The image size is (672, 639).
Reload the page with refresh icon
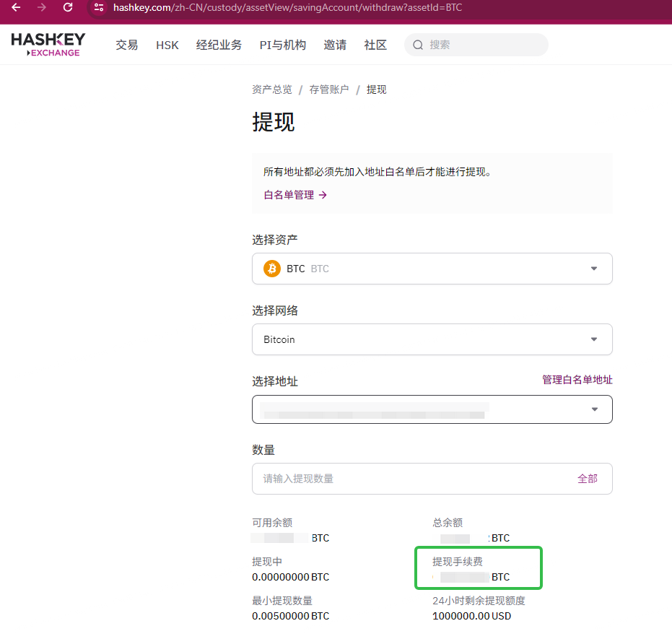68,7
